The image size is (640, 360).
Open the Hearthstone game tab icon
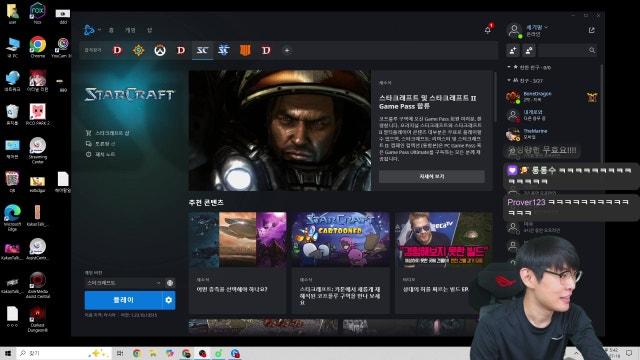click(138, 51)
